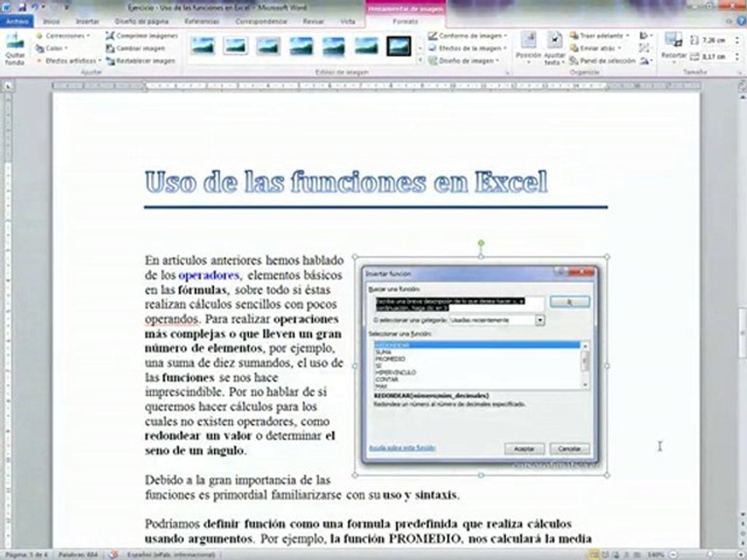Adjust height with the stepper arrows
This screenshot has width=747, height=560.
pyautogui.click(x=737, y=40)
